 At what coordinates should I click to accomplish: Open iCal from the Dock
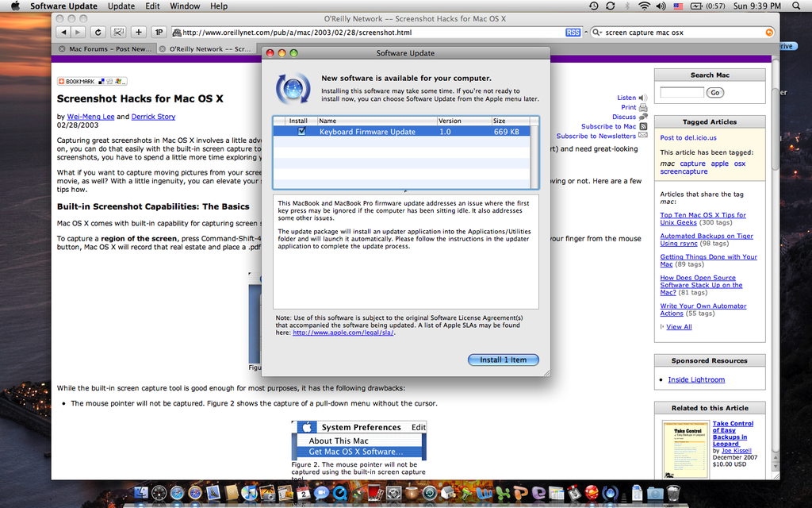coord(304,492)
